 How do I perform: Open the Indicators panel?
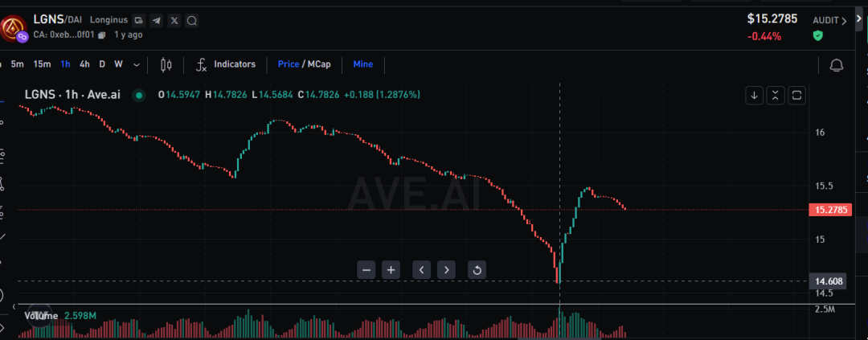[x=226, y=64]
